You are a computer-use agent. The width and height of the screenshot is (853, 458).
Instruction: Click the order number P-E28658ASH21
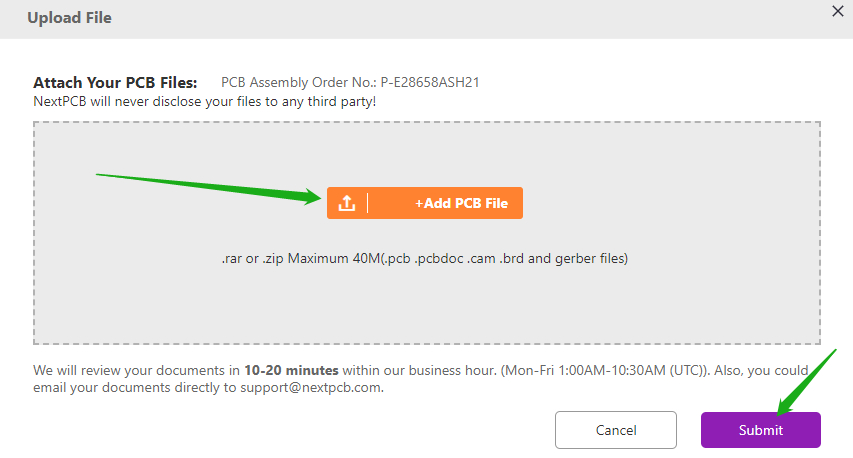(x=437, y=83)
